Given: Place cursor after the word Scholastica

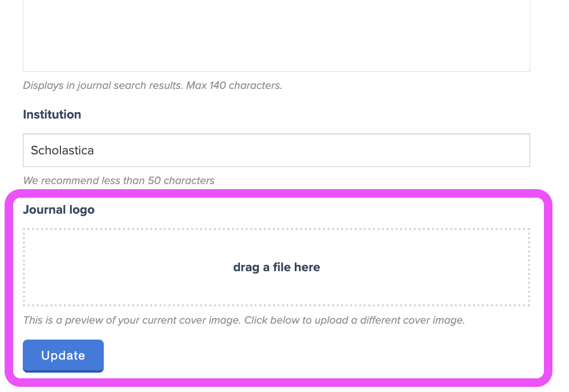Looking at the screenshot, I should pyautogui.click(x=95, y=150).
